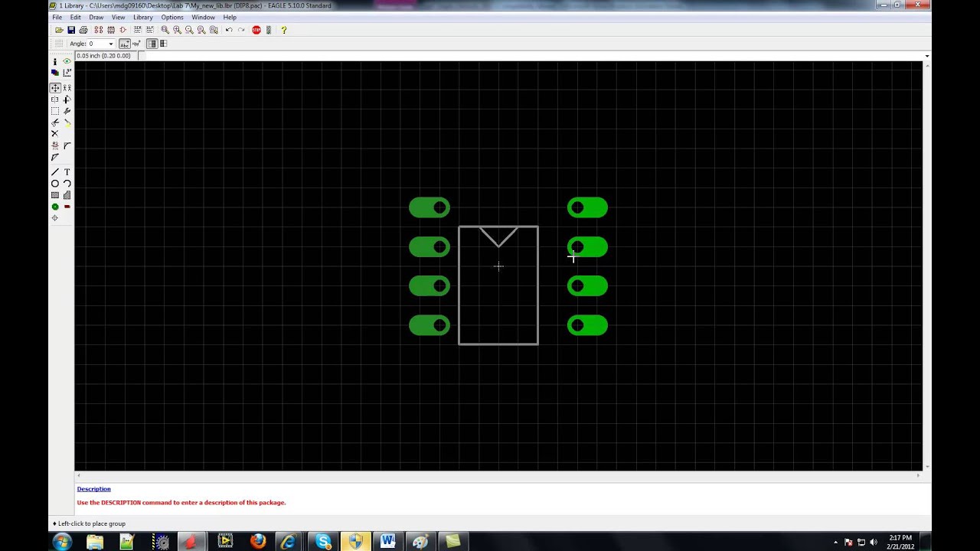Screen dimensions: 980x551
Task: Open help with the question mark icon
Action: (x=283, y=30)
